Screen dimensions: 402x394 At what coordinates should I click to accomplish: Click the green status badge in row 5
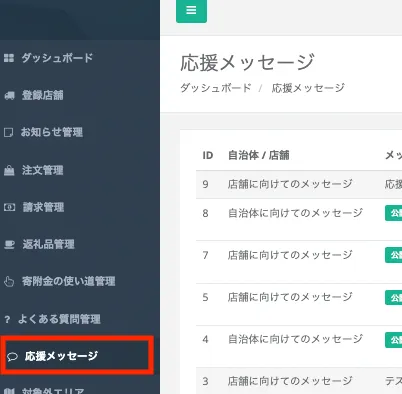point(394,297)
